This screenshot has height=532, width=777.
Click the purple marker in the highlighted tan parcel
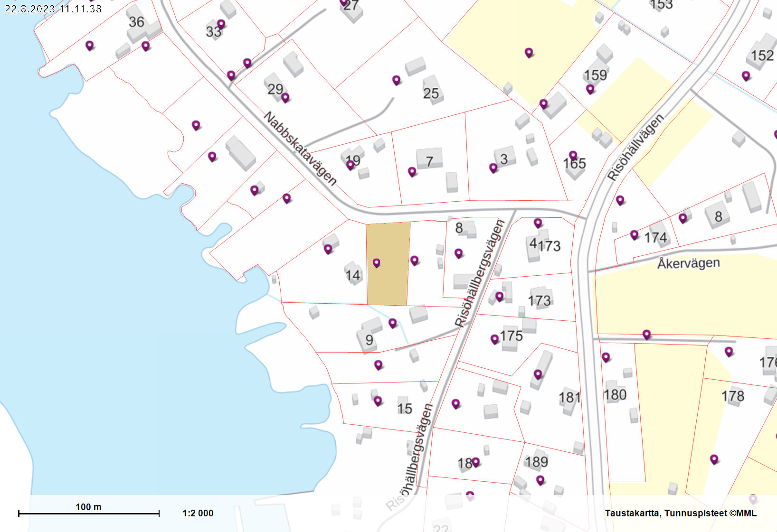coord(376,262)
